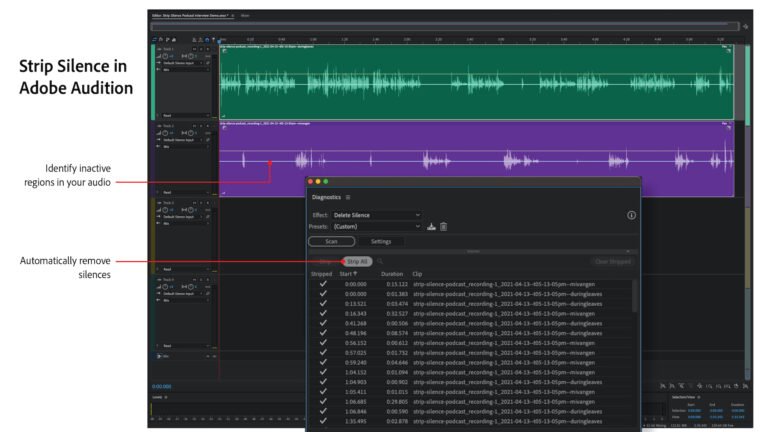Click the Strip button left of Strip All
The image size is (768, 432).
point(325,262)
